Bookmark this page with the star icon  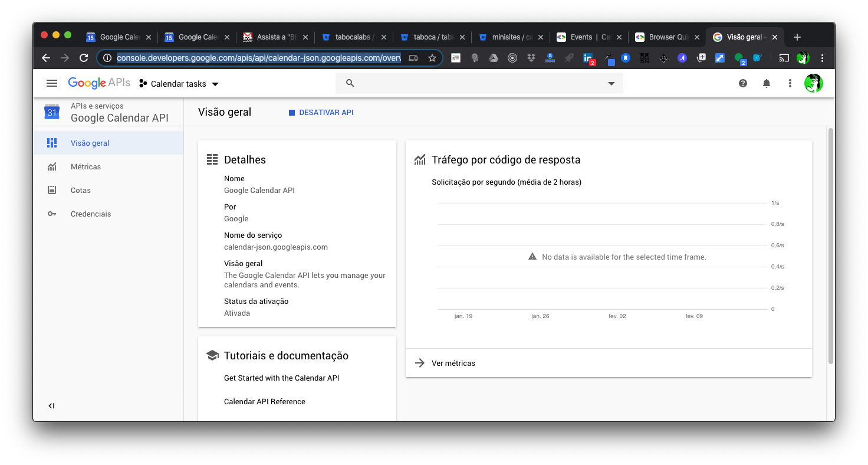[432, 58]
